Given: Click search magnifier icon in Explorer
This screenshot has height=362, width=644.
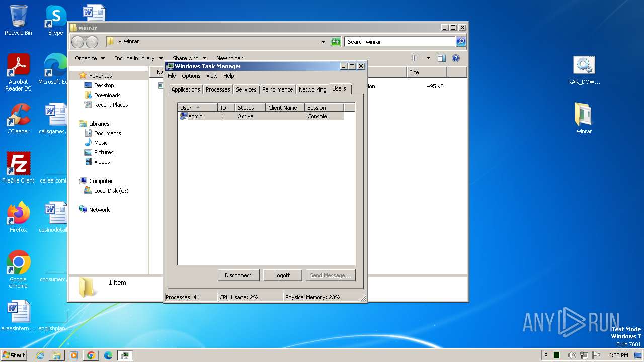Looking at the screenshot, I should coord(460,42).
